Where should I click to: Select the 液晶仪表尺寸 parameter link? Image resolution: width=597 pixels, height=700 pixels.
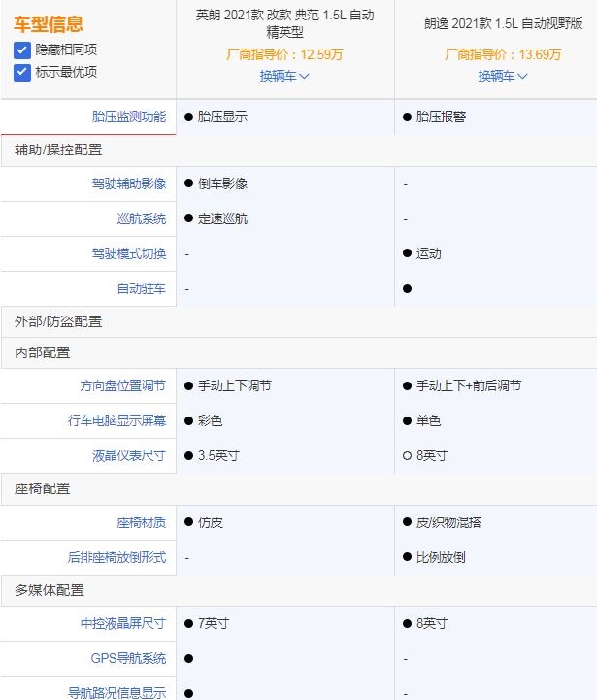point(129,455)
